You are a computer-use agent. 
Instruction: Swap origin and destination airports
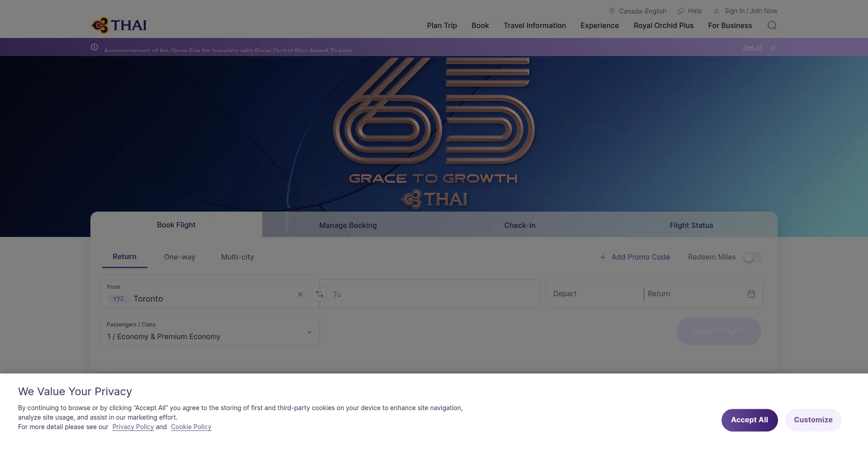(319, 294)
